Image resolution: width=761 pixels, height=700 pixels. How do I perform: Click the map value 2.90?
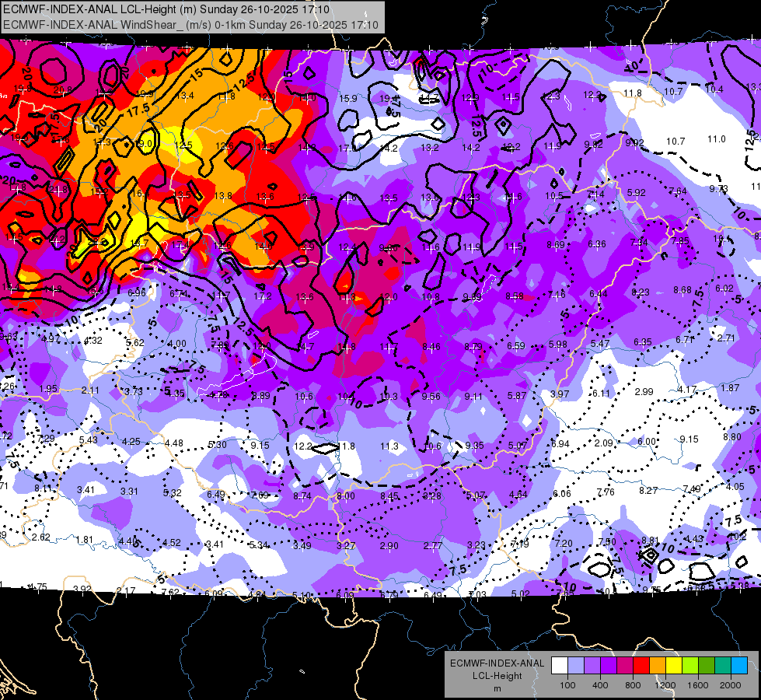point(389,546)
